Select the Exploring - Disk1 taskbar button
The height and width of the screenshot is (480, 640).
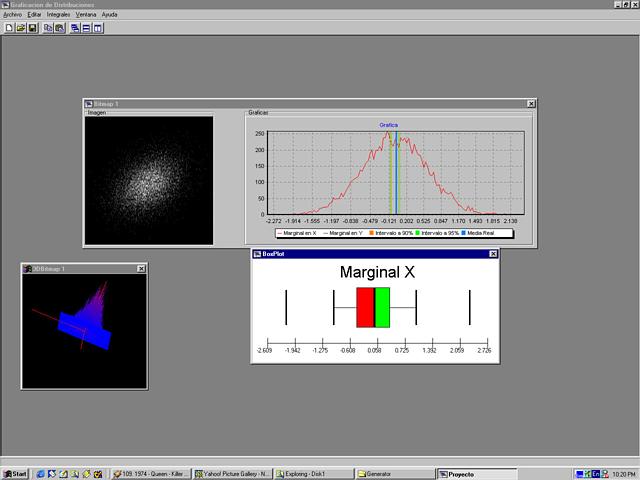[x=312, y=473]
